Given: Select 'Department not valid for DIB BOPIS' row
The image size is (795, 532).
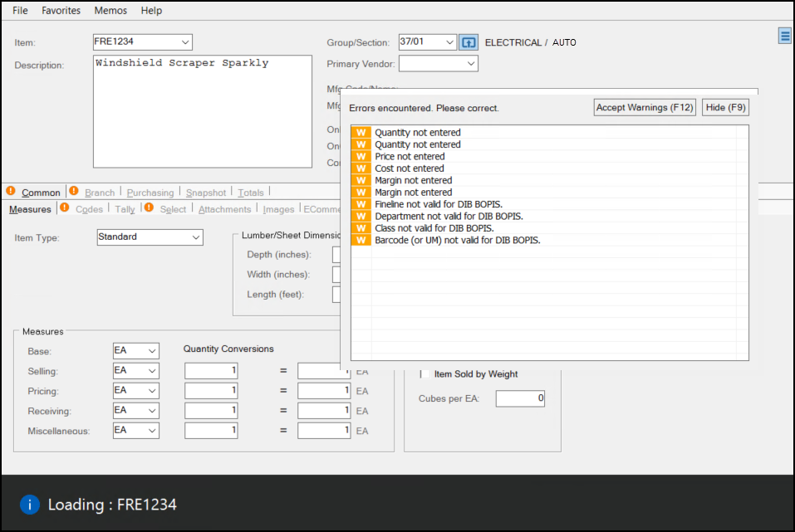Looking at the screenshot, I should click(x=550, y=217).
